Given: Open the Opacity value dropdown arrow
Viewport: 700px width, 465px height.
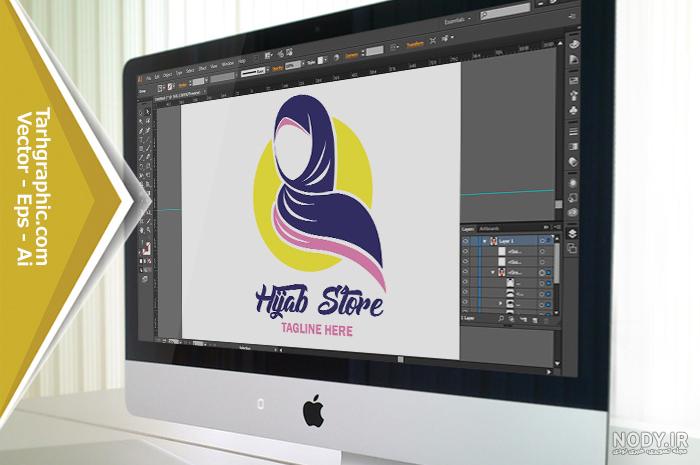Looking at the screenshot, I should 303,63.
